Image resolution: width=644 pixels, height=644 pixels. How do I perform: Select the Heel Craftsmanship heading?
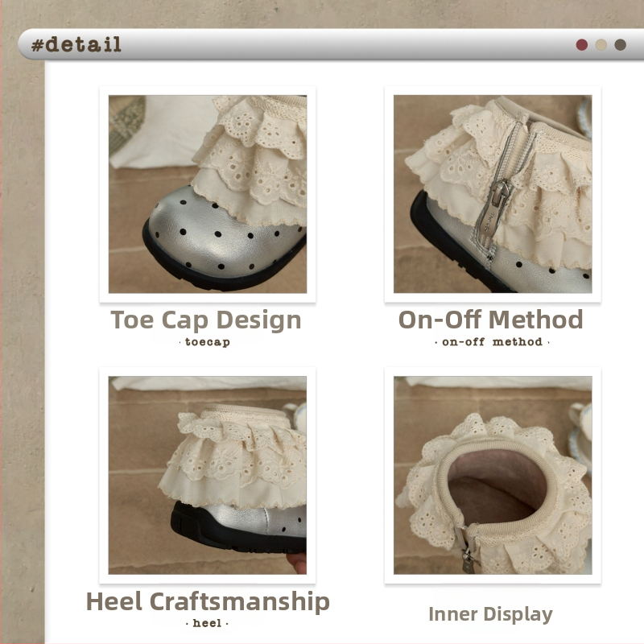(x=208, y=601)
